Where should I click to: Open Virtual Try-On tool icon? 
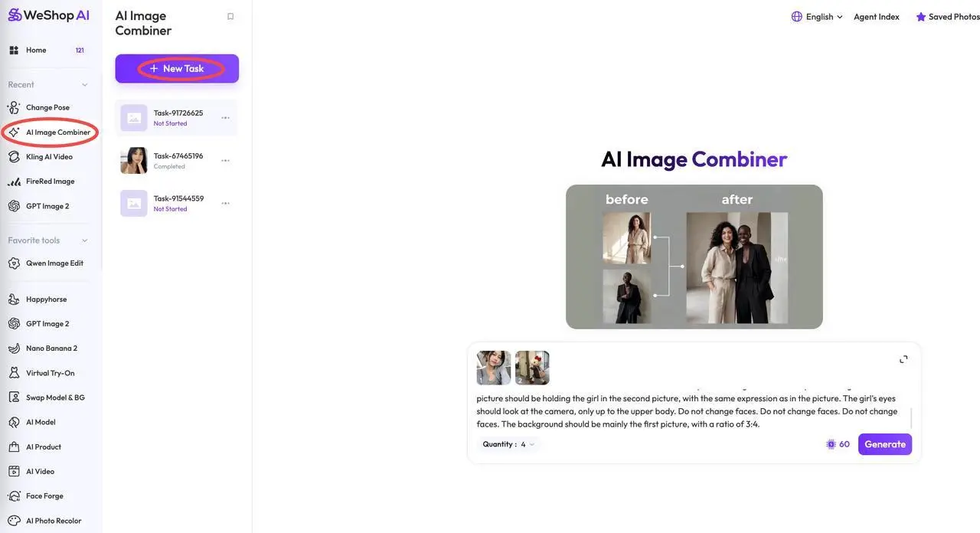(14, 373)
